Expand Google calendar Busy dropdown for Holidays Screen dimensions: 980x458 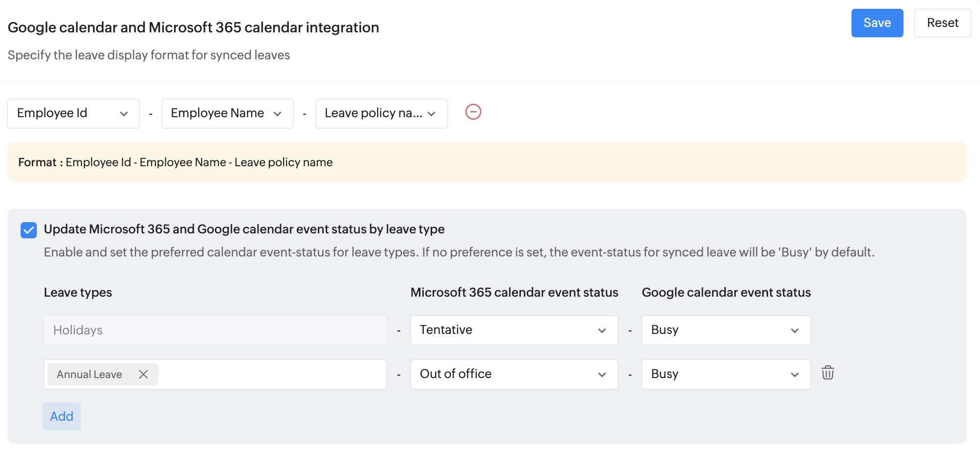(x=725, y=330)
